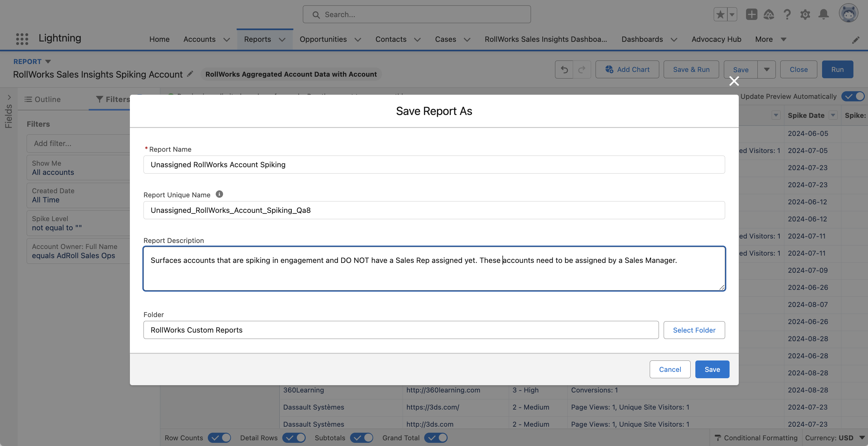Click the notifications bell icon
The width and height of the screenshot is (868, 446).
click(x=824, y=15)
